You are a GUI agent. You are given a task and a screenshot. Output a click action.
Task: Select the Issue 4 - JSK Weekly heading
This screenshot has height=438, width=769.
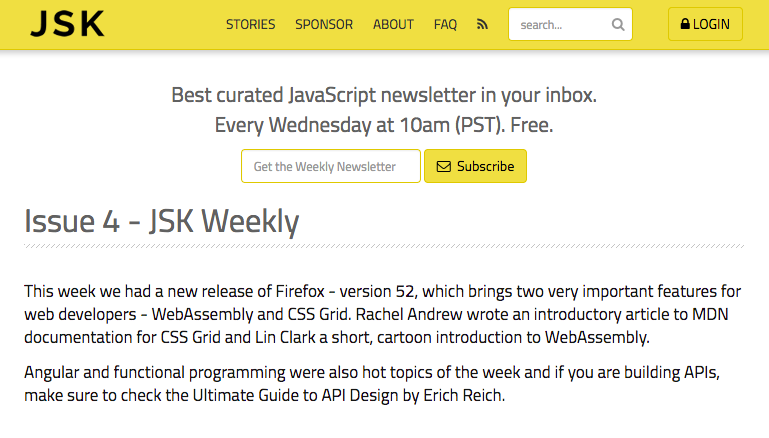tap(161, 221)
